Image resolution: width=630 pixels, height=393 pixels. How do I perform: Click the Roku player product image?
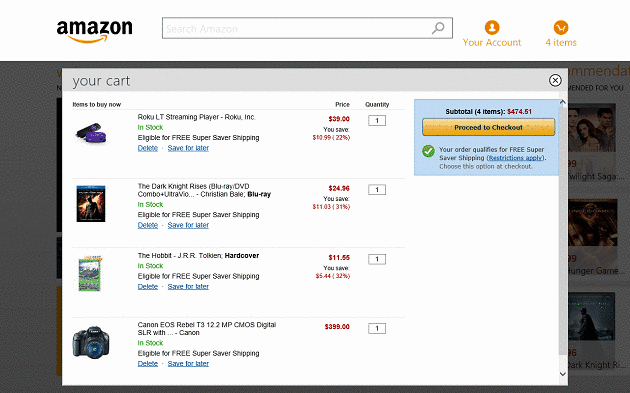click(91, 133)
